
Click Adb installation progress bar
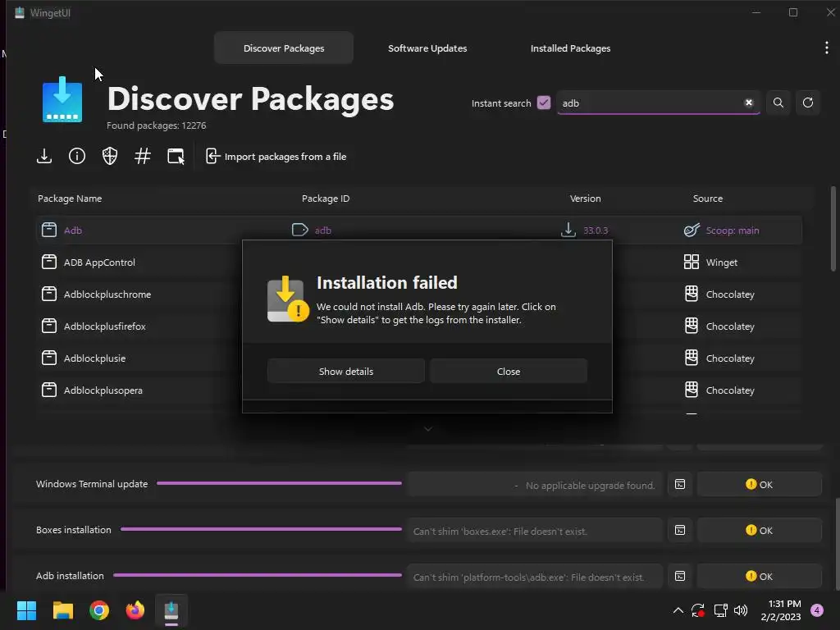click(258, 575)
